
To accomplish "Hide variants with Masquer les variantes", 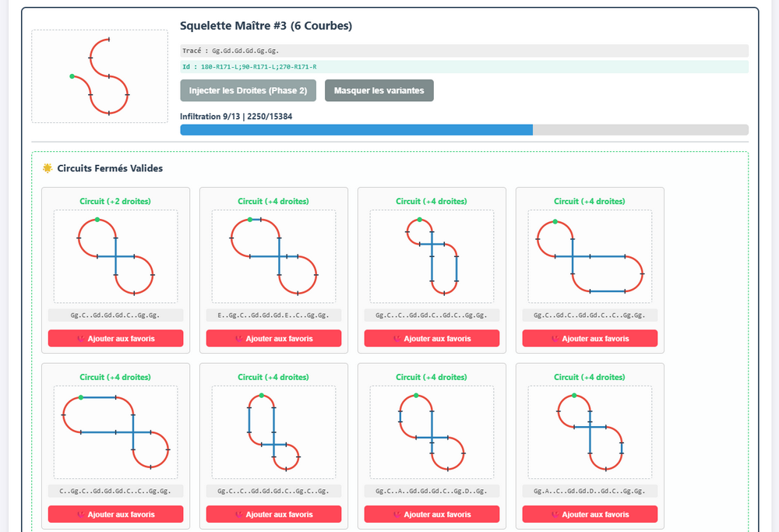I will [x=379, y=90].
